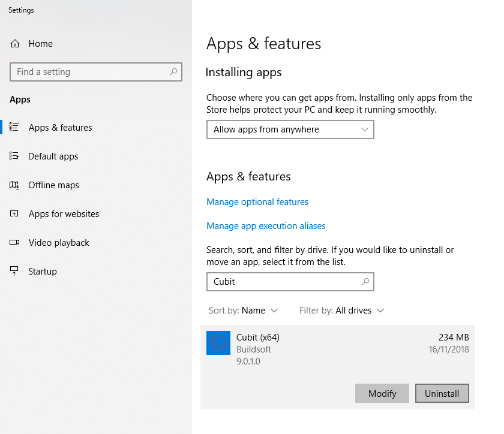Click the Apps & features list icon
Image resolution: width=504 pixels, height=434 pixels.
(14, 128)
